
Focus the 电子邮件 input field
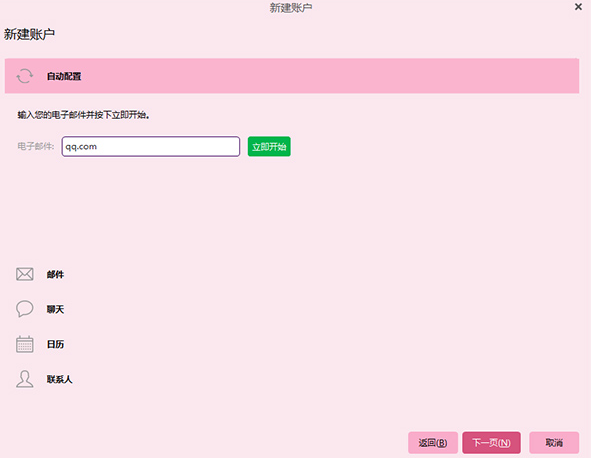(x=151, y=146)
